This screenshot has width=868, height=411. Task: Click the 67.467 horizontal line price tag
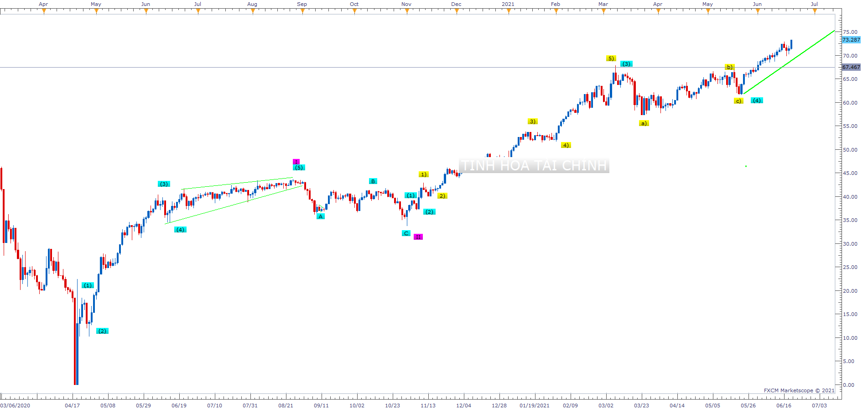pos(851,67)
